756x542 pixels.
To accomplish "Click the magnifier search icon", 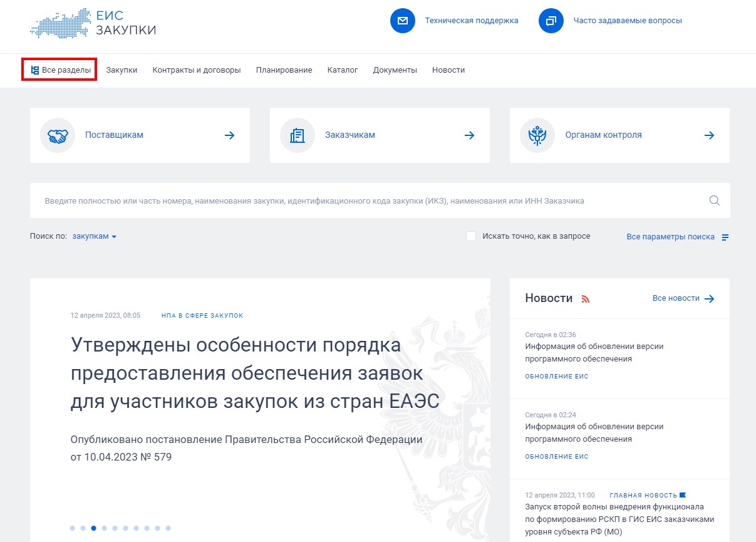I will pyautogui.click(x=715, y=201).
